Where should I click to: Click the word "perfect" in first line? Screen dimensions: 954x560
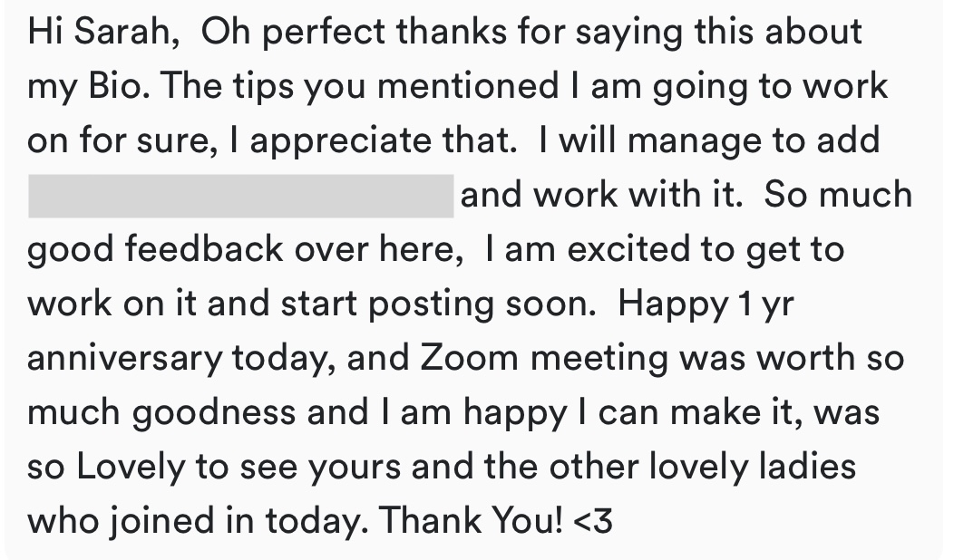pyautogui.click(x=324, y=33)
